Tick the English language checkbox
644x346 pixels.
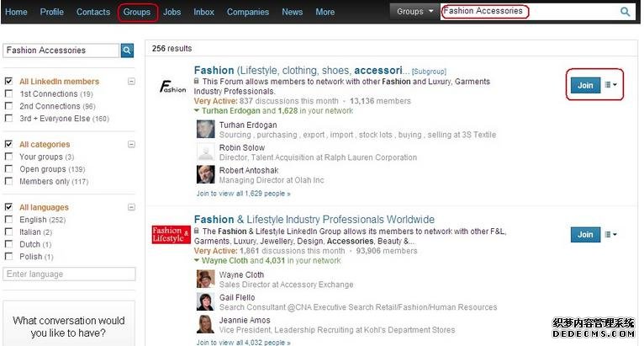[x=8, y=220]
